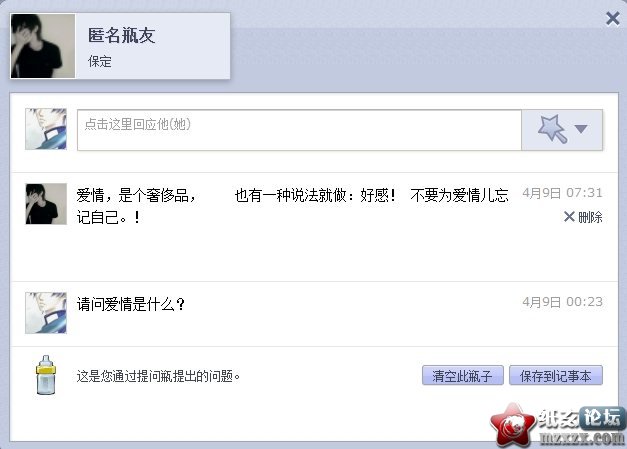
Task: Click the 清空此瓶子 button
Action: click(x=463, y=375)
